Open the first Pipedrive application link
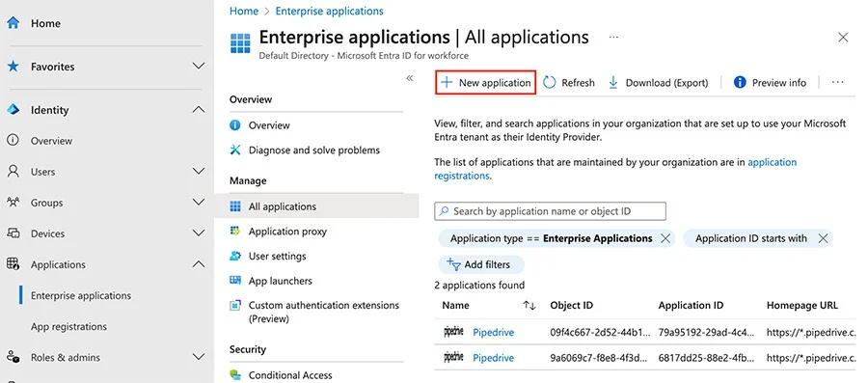The height and width of the screenshot is (383, 868). (493, 332)
